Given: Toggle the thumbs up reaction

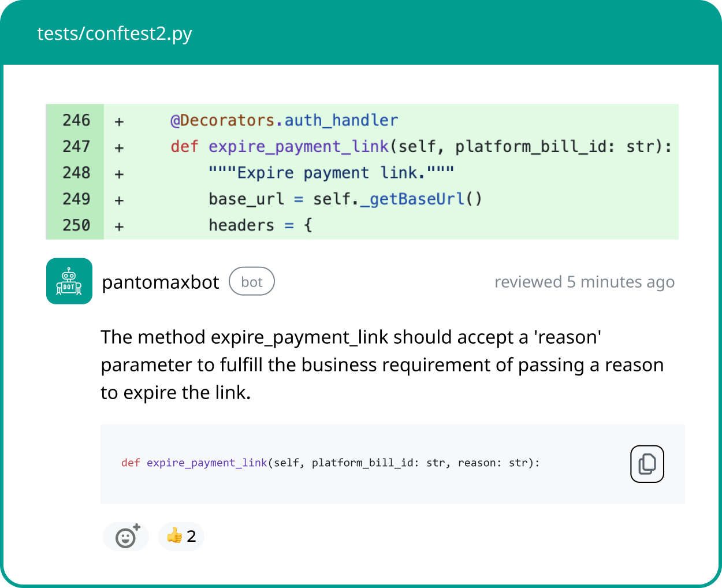Looking at the screenshot, I should [181, 537].
